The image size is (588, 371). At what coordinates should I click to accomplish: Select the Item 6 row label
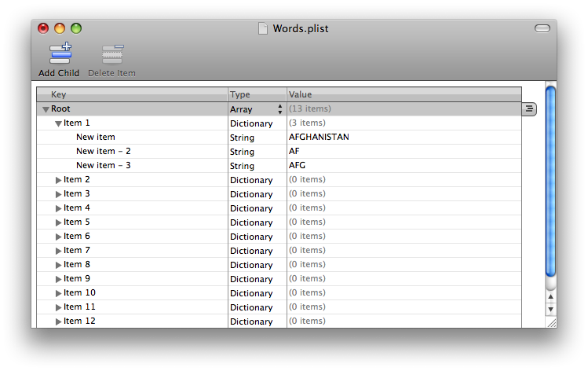(x=76, y=236)
